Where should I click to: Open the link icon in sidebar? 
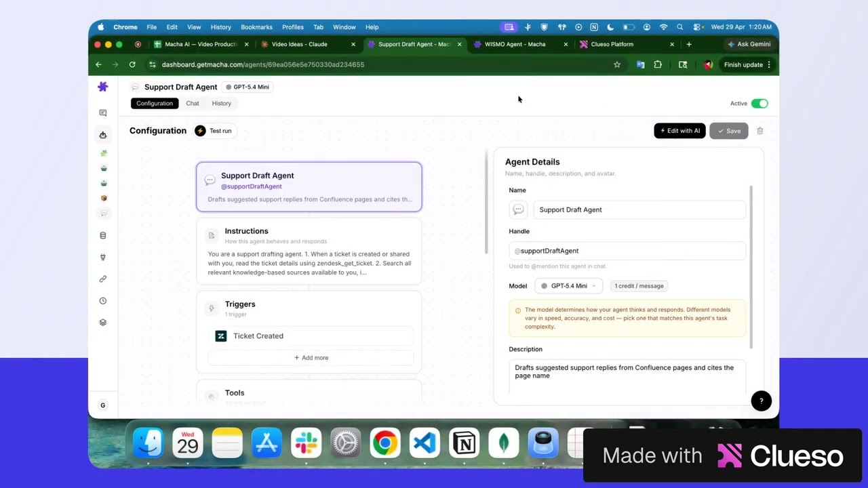click(x=103, y=279)
